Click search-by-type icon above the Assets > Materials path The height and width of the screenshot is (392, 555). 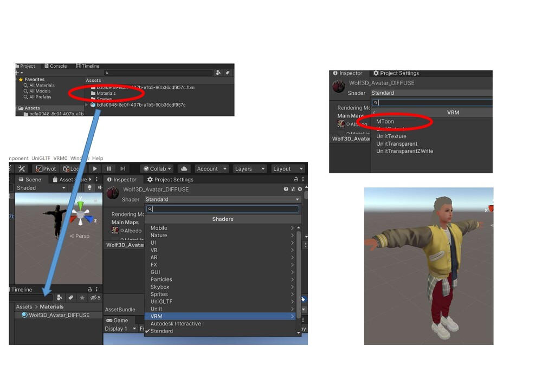tap(60, 298)
